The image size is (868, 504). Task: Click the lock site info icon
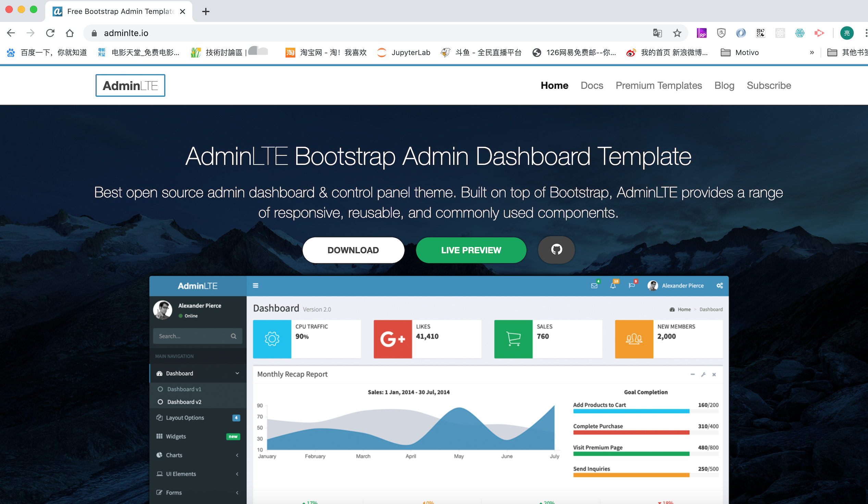[x=94, y=33]
